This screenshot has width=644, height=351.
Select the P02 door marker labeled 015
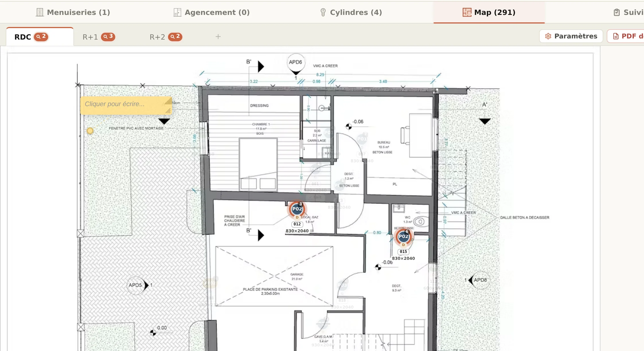tap(403, 236)
